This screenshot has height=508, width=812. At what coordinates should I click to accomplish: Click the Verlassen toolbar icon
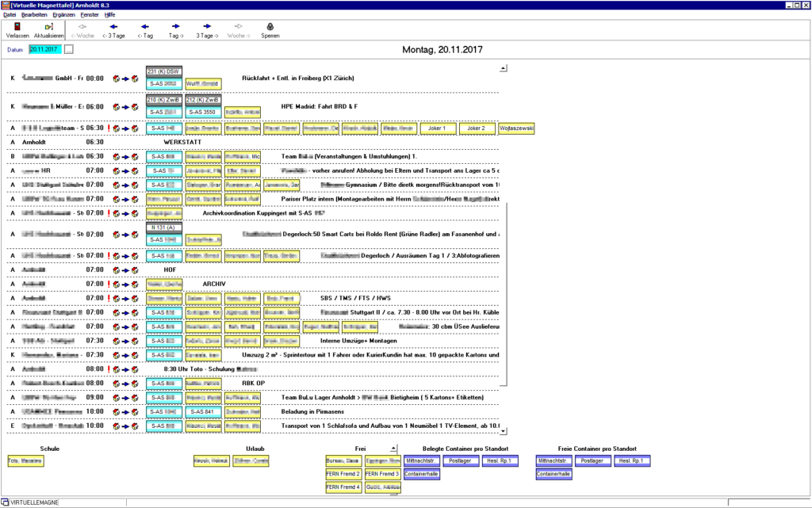click(17, 27)
